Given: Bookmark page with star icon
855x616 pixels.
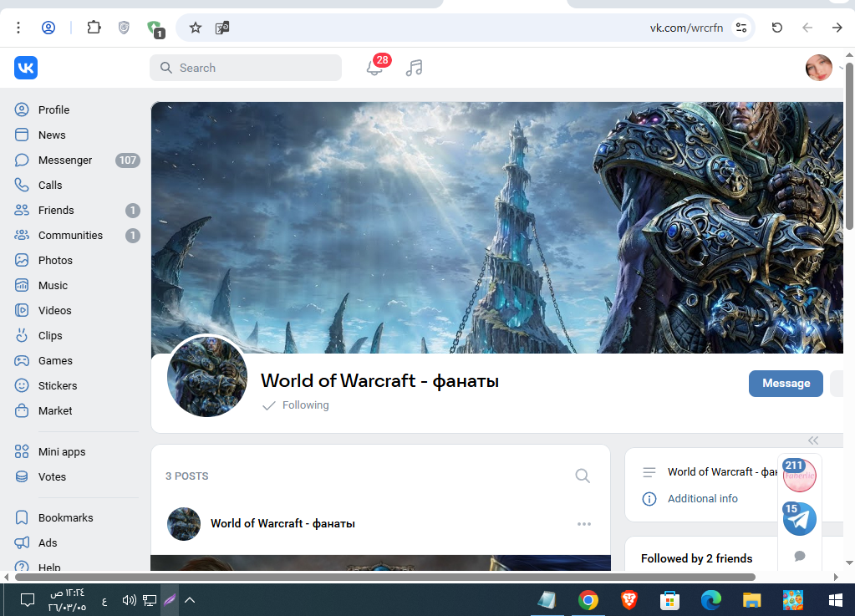Looking at the screenshot, I should tap(196, 28).
